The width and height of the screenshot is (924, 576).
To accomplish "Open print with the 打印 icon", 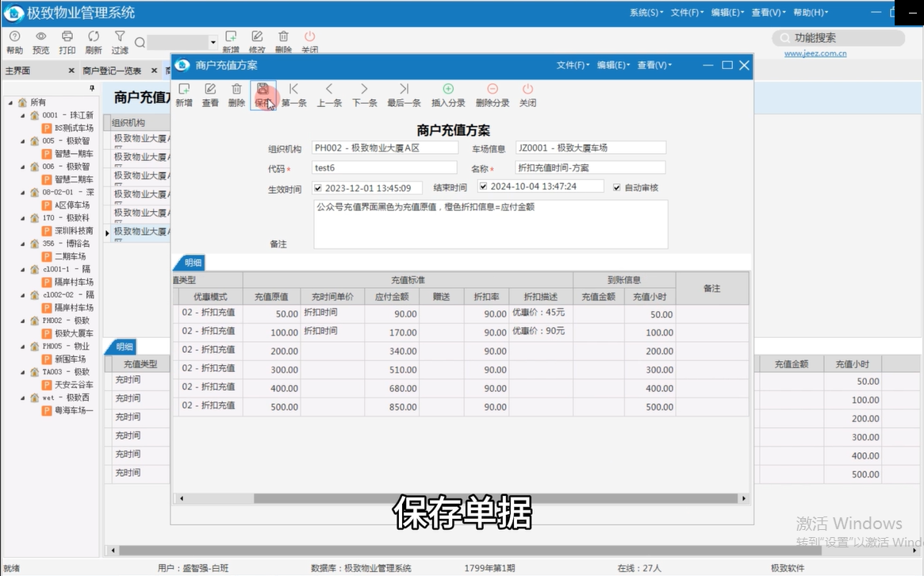I will (67, 40).
